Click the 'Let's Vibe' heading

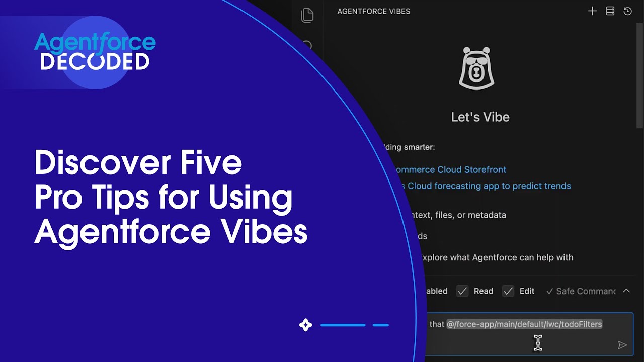[x=480, y=117]
